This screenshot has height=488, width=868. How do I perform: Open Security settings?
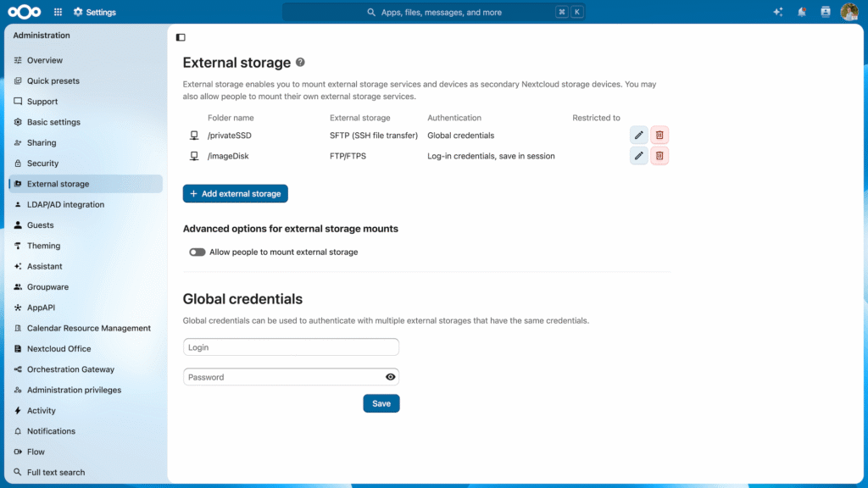click(86, 164)
